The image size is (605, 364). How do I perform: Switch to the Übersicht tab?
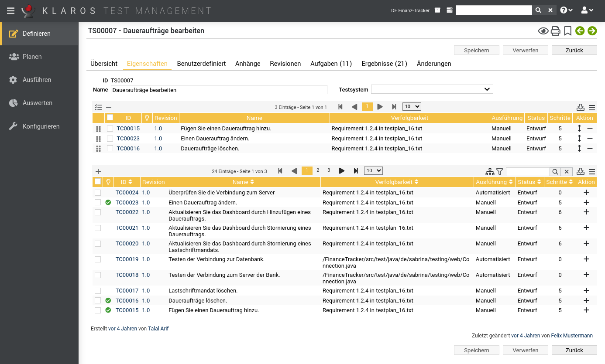(104, 64)
